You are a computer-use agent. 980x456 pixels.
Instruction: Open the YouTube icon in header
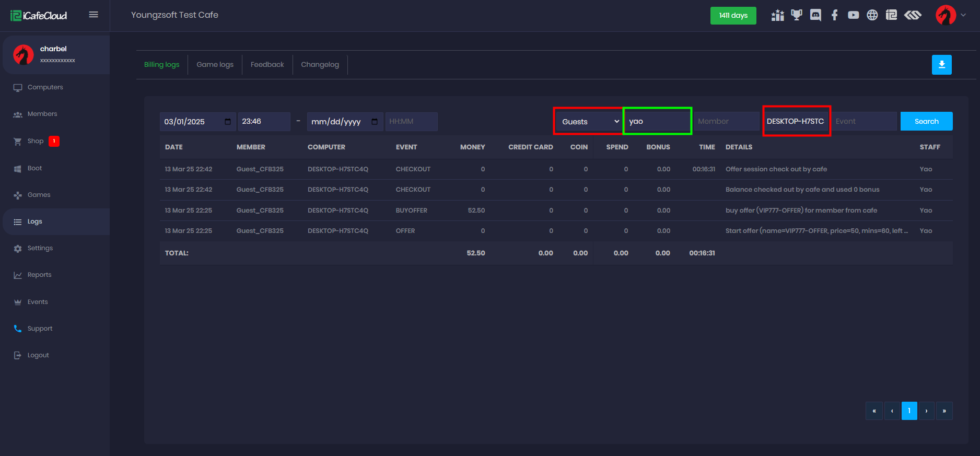(x=853, y=15)
